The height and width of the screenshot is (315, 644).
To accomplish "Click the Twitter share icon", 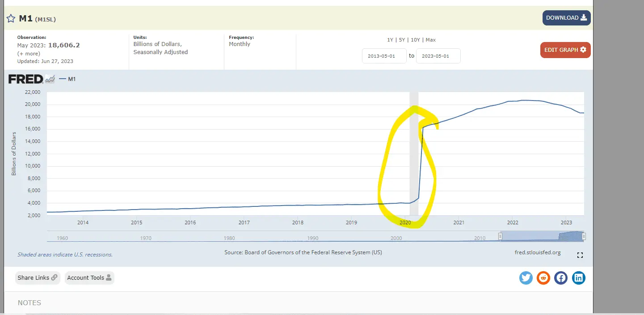I will [x=526, y=278].
